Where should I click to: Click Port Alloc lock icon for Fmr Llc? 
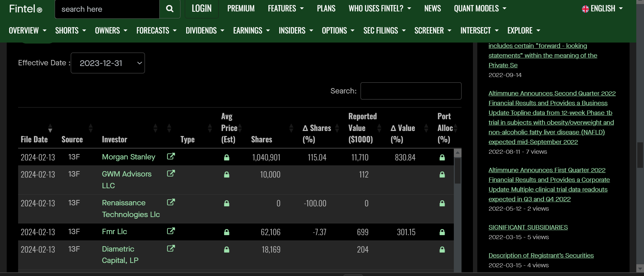pyautogui.click(x=442, y=232)
